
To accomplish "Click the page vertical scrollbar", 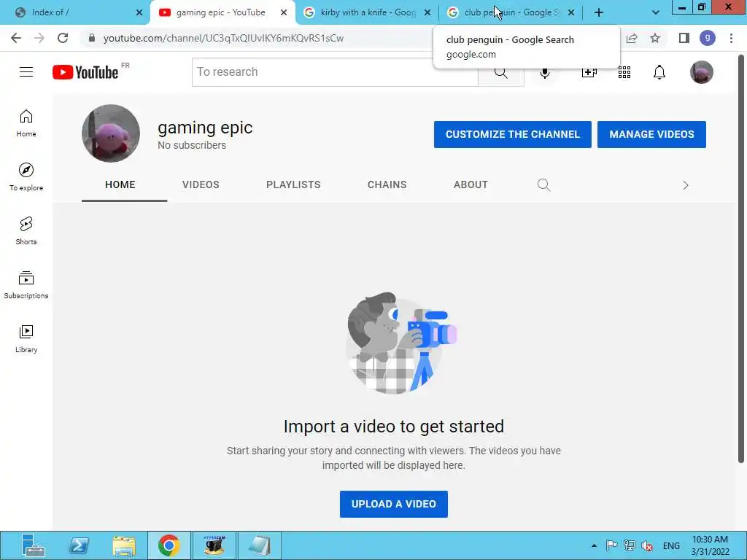I will [741, 259].
